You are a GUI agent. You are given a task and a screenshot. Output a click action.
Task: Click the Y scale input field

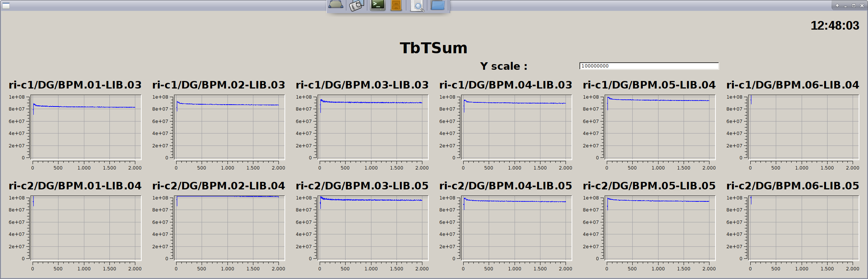click(649, 66)
